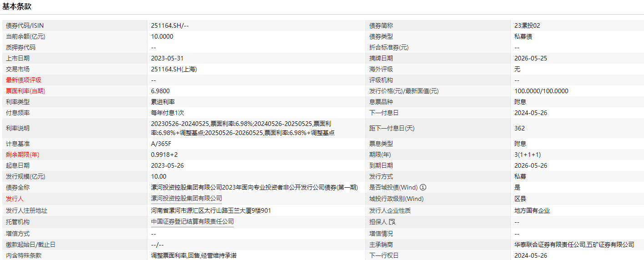644x260 pixels.
Task: Select the bond code value 251164.SH/--
Action: tap(170, 26)
